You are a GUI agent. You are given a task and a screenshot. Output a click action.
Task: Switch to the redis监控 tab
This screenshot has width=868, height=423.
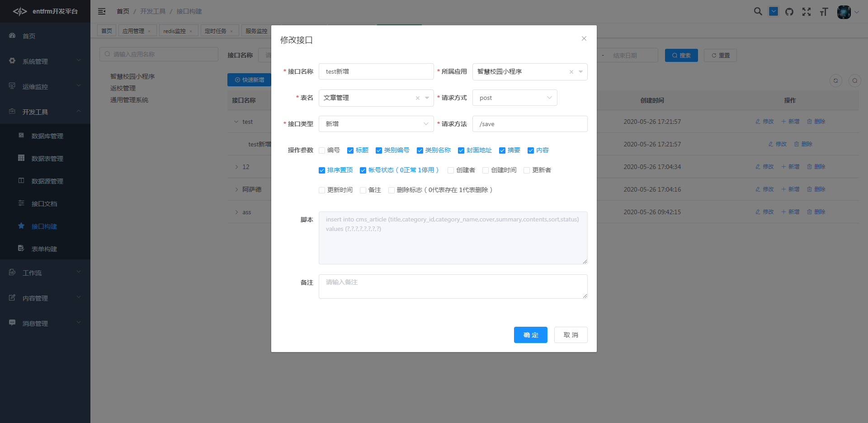pyautogui.click(x=179, y=31)
